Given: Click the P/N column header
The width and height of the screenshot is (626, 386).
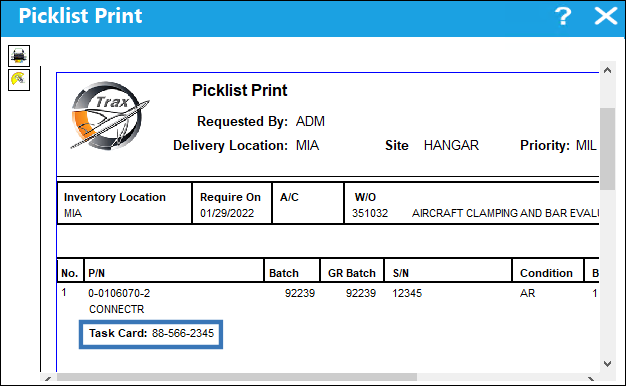Looking at the screenshot, I should (x=97, y=273).
